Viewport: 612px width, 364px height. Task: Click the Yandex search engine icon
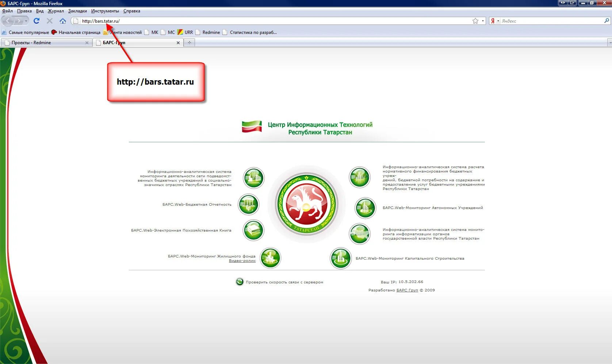[493, 21]
